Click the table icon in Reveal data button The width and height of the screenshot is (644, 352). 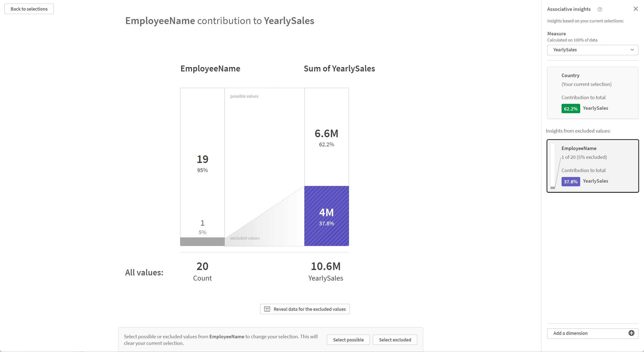[267, 309]
